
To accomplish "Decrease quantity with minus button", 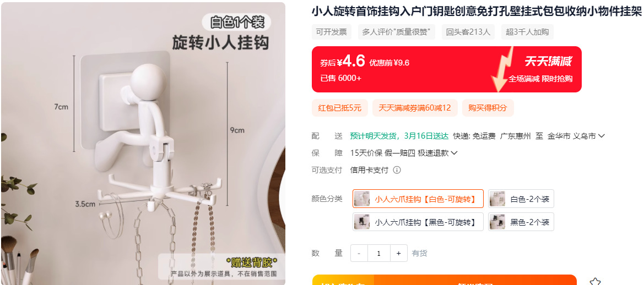I will 359,254.
